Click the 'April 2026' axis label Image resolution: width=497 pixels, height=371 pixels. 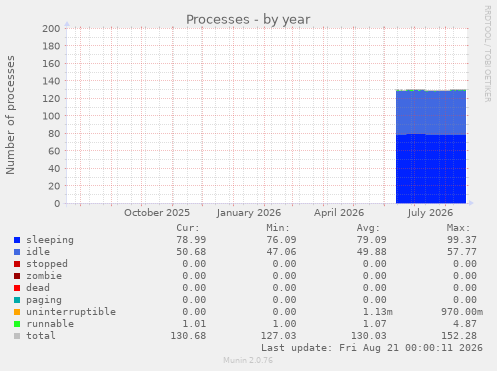tap(339, 213)
